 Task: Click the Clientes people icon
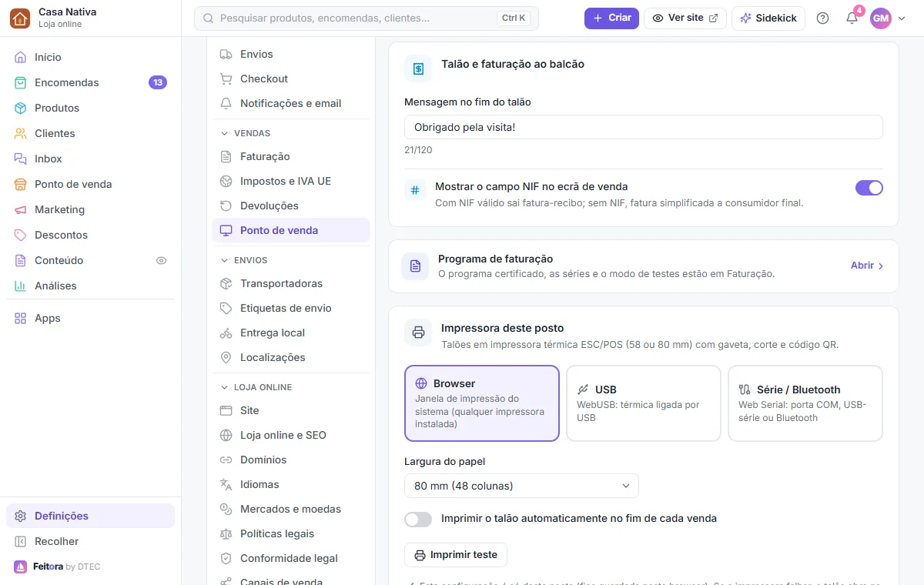click(x=21, y=133)
